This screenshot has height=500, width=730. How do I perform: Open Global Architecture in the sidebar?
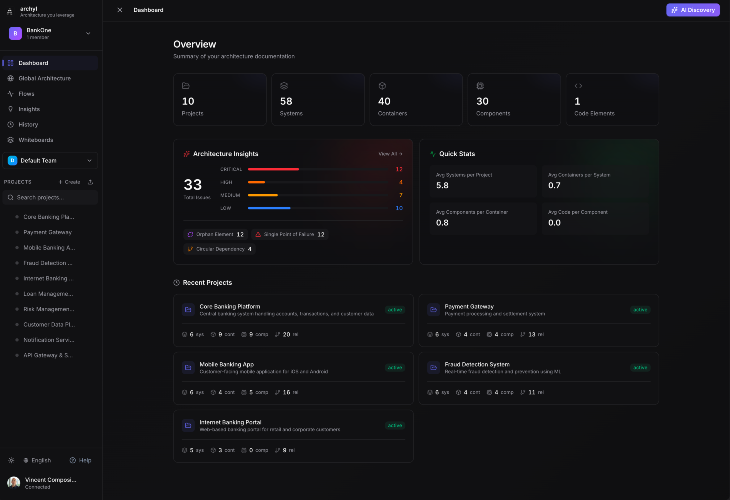[x=50, y=78]
